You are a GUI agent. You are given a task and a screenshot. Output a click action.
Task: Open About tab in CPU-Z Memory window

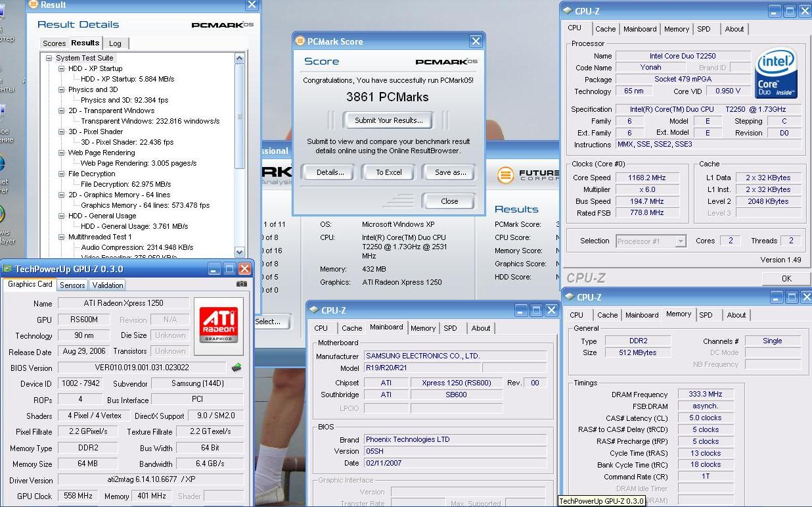tap(736, 315)
